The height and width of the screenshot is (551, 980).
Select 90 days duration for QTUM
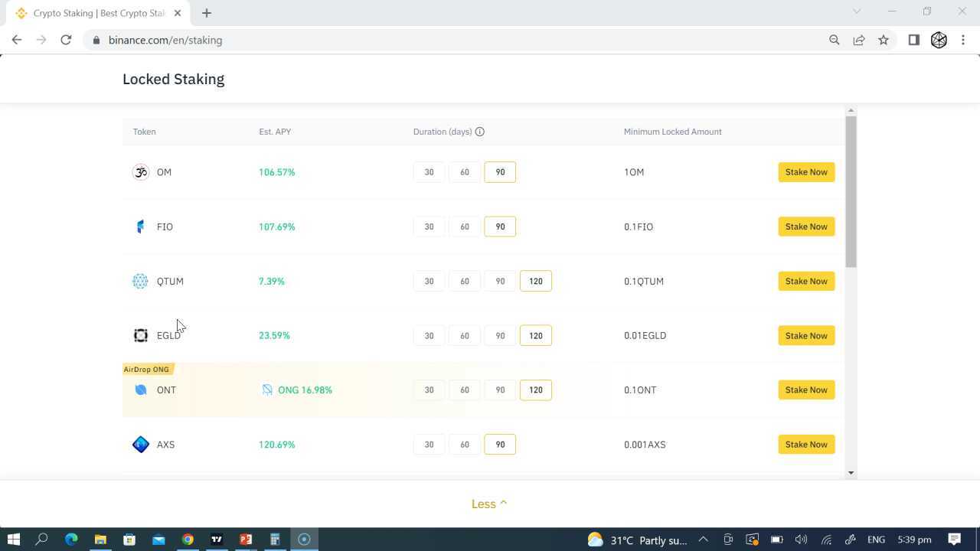(x=500, y=281)
